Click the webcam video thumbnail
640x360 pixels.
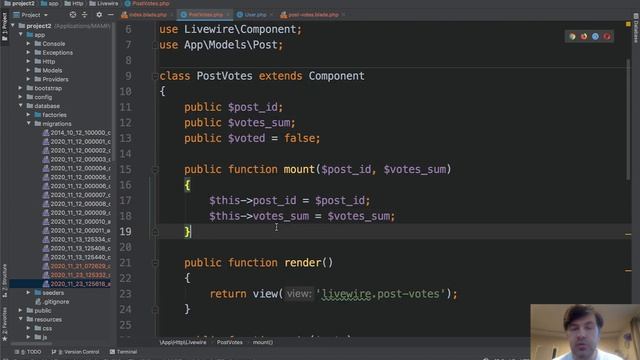(x=585, y=332)
